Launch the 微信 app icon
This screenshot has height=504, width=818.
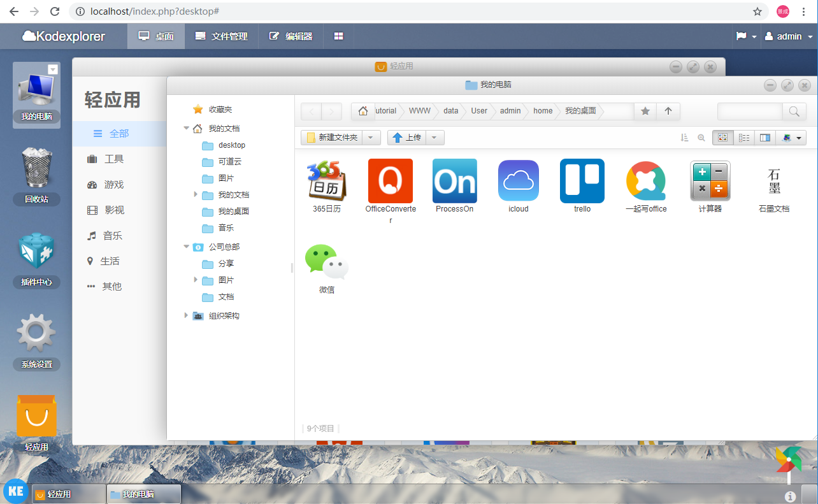tap(327, 262)
